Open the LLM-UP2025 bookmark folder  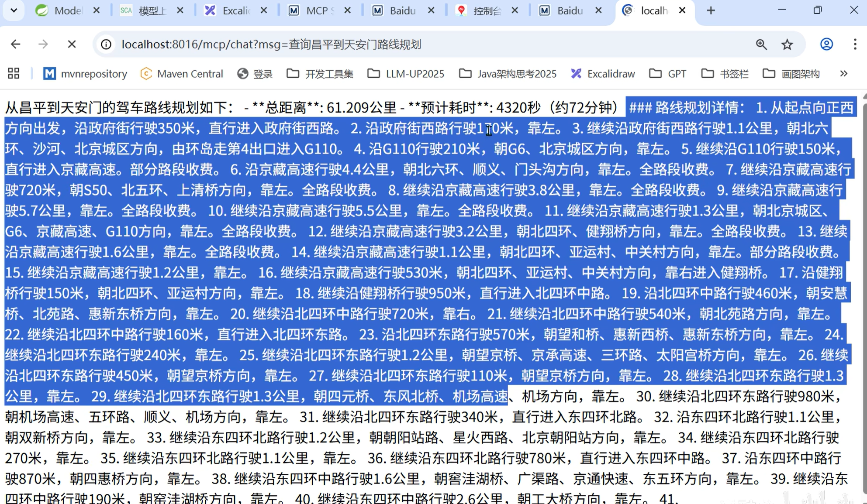406,74
